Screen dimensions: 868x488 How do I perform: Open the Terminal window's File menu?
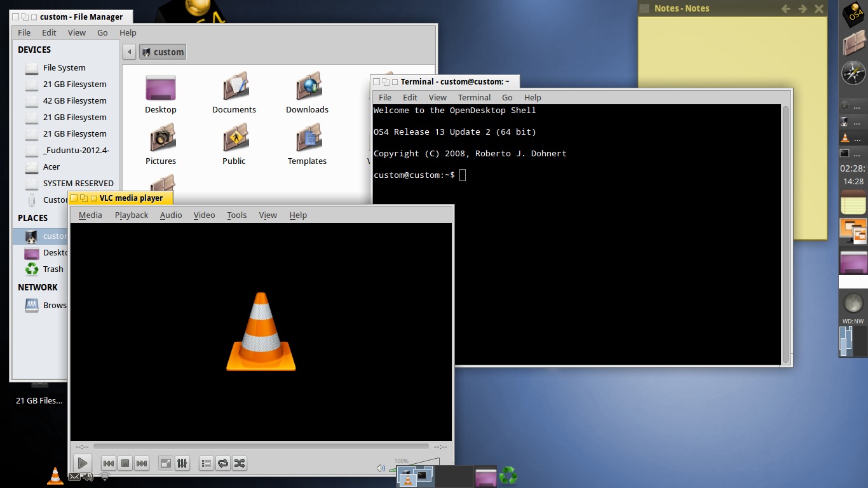385,97
